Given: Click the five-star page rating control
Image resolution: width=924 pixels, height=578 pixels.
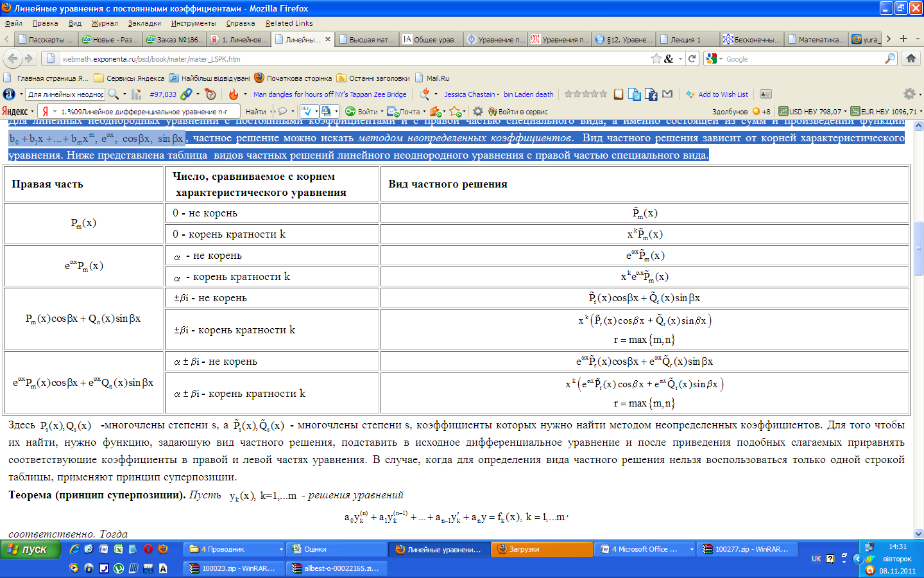Looking at the screenshot, I should pos(586,94).
